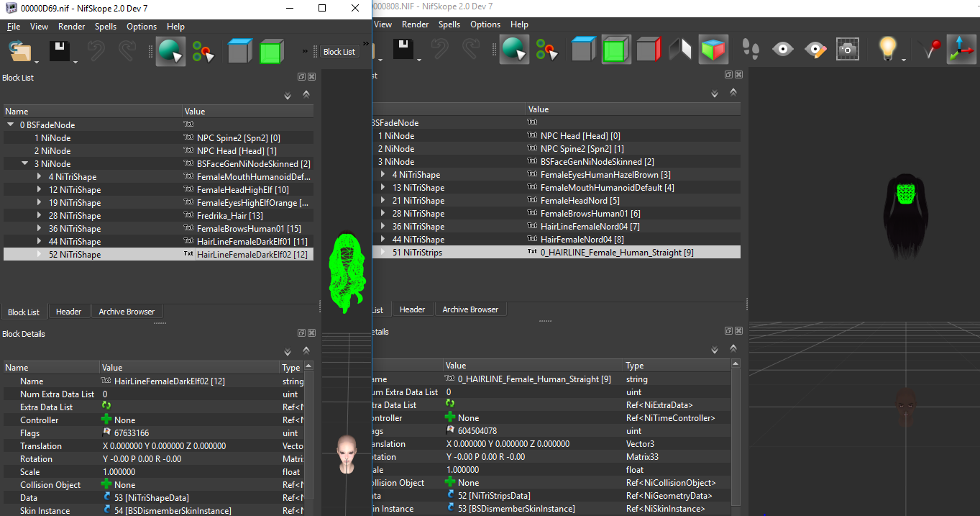Viewport: 980px width, 516px height.
Task: Switch to Top view cube in 00000D69.nif window
Action: (239, 51)
